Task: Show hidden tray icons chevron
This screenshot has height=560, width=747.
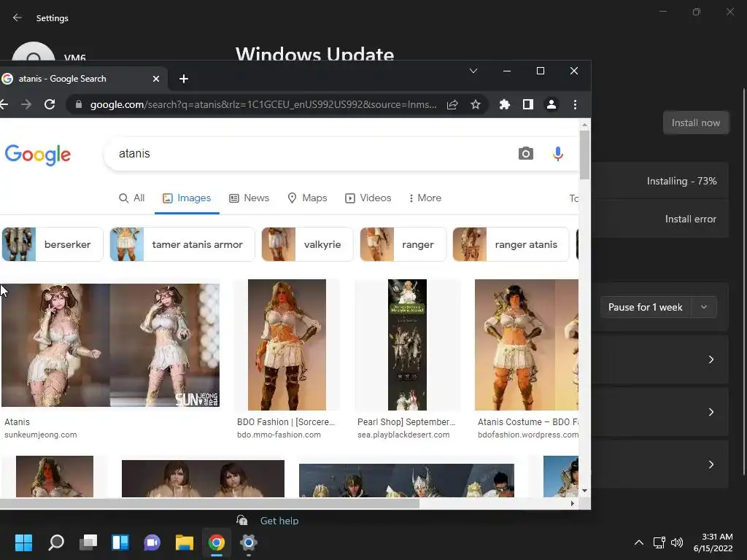Action: [x=639, y=542]
